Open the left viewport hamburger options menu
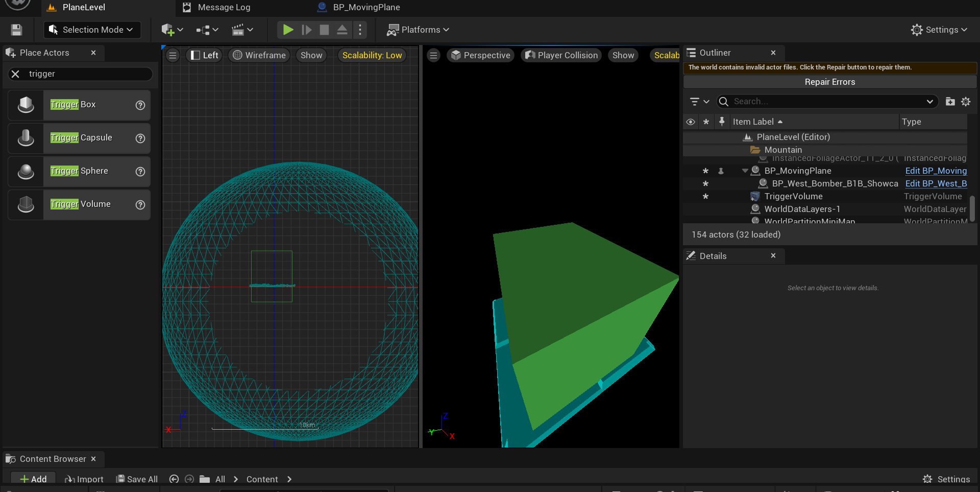This screenshot has height=492, width=980. pyautogui.click(x=173, y=55)
